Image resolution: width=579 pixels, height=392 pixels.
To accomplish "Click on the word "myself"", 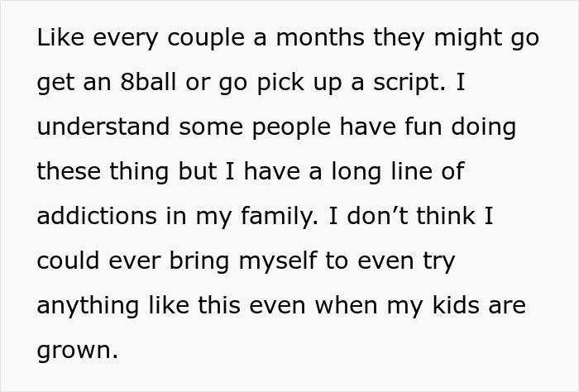I will tap(277, 261).
